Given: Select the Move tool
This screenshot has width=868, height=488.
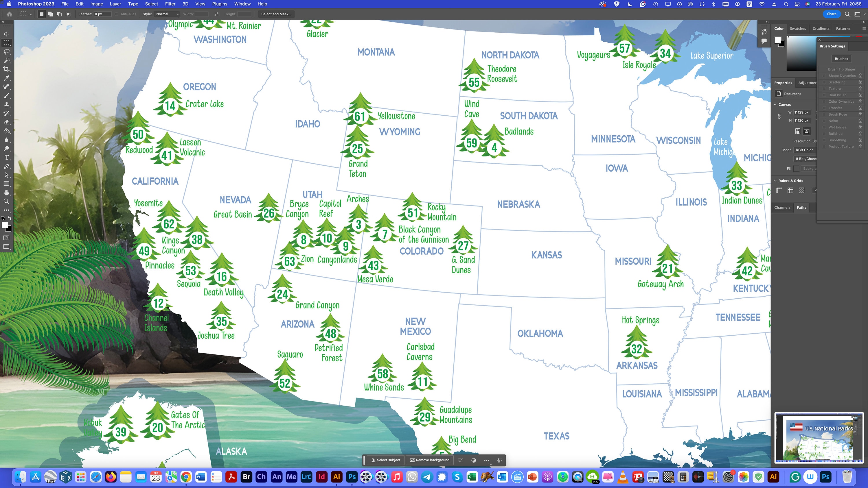Looking at the screenshot, I should tap(6, 34).
